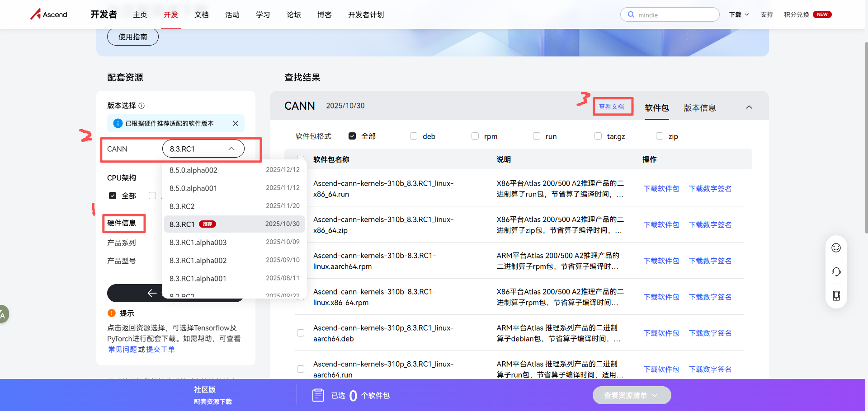Screen dimensions: 868x411
Task: Click the headset customer support icon
Action: tap(836, 271)
